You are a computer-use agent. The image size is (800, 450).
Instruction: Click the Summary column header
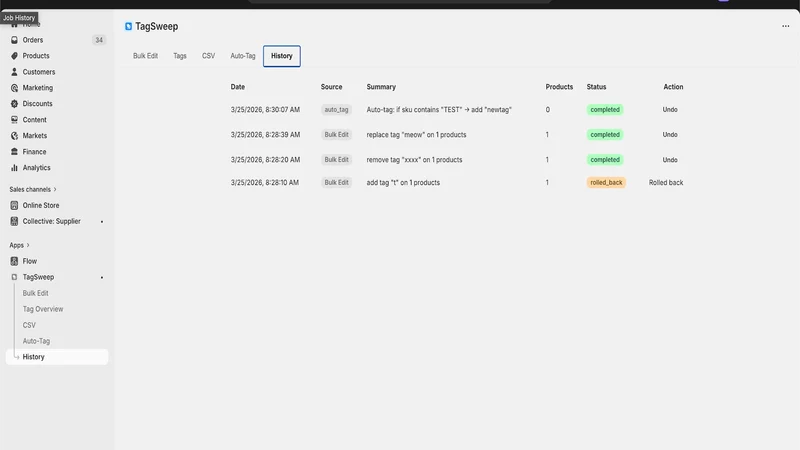(381, 87)
